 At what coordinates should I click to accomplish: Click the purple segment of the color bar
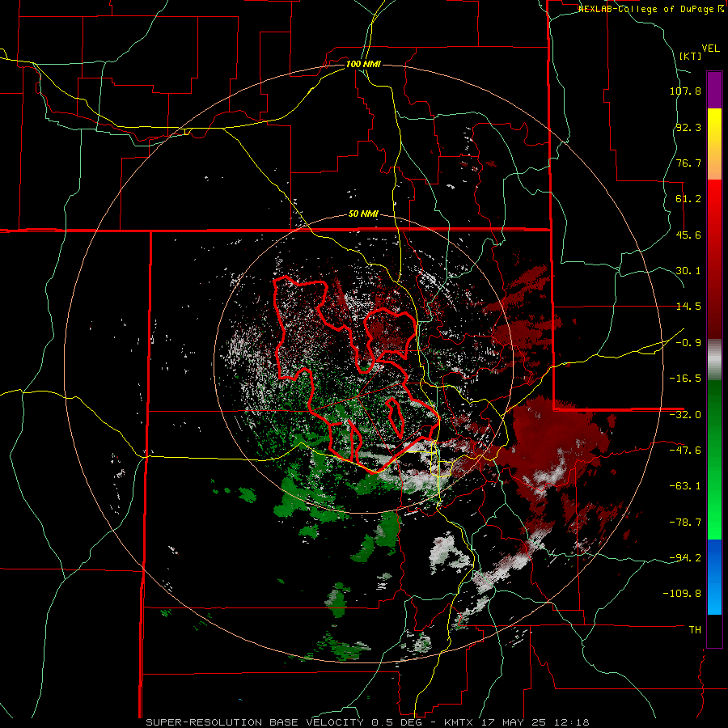click(x=714, y=90)
